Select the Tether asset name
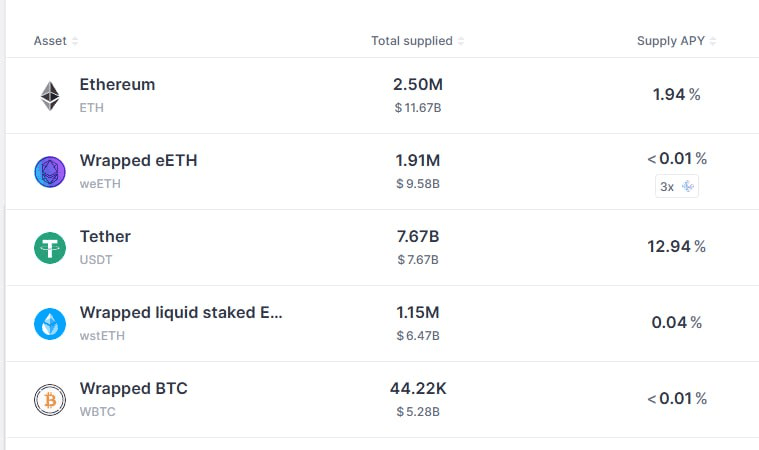The height and width of the screenshot is (450, 759). (105, 237)
